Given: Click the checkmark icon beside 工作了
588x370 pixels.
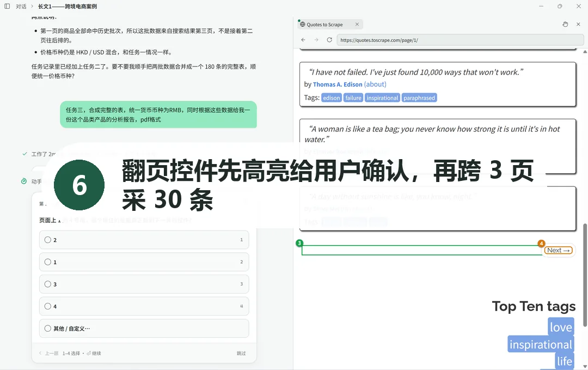Looking at the screenshot, I should point(24,154).
